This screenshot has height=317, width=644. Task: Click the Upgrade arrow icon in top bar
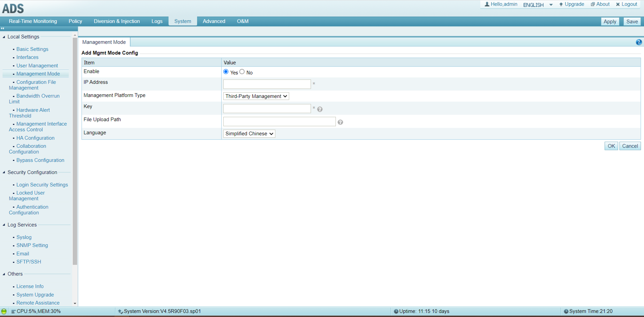point(561,4)
